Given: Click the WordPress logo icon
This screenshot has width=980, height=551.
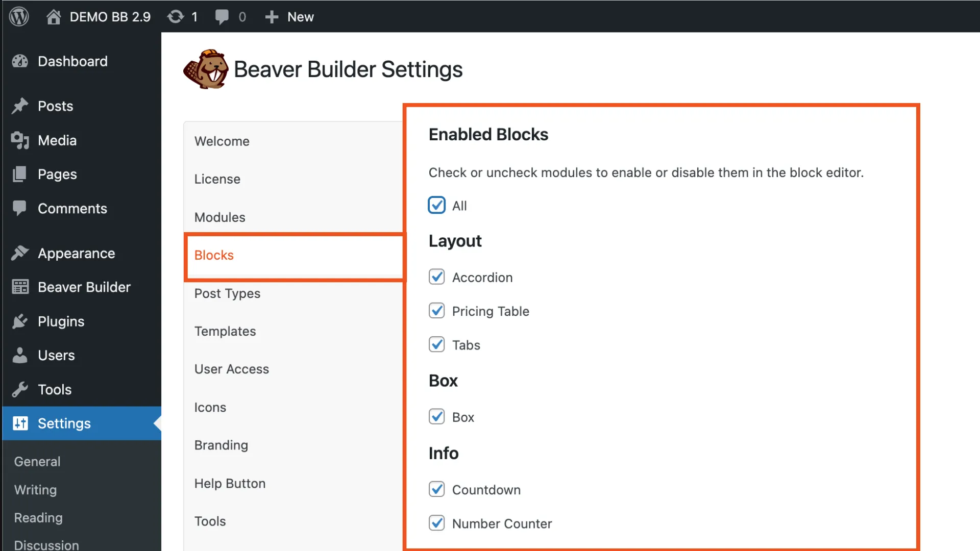Looking at the screenshot, I should 19,16.
